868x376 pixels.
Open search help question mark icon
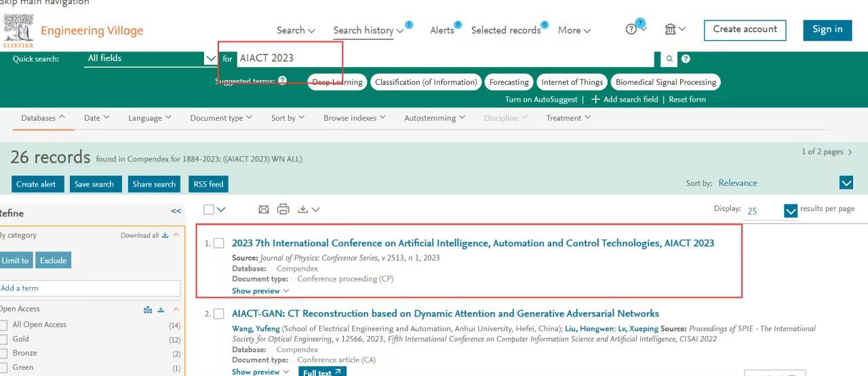[x=686, y=59]
